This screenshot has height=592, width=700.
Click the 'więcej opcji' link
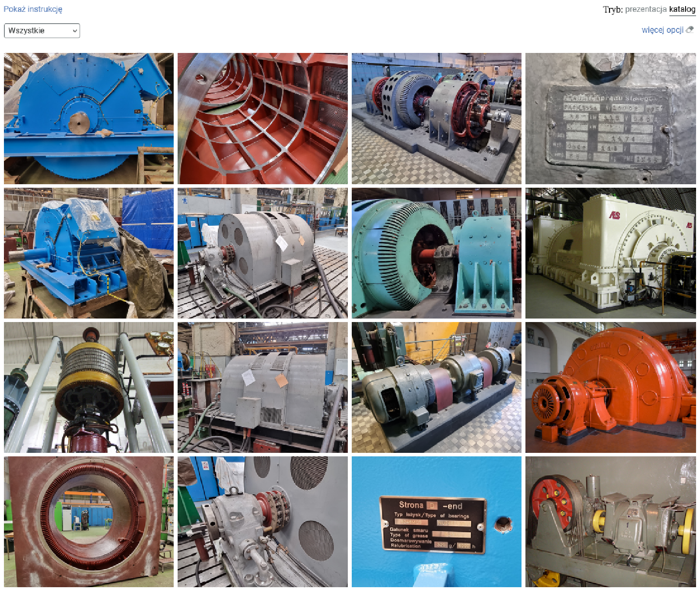point(662,30)
